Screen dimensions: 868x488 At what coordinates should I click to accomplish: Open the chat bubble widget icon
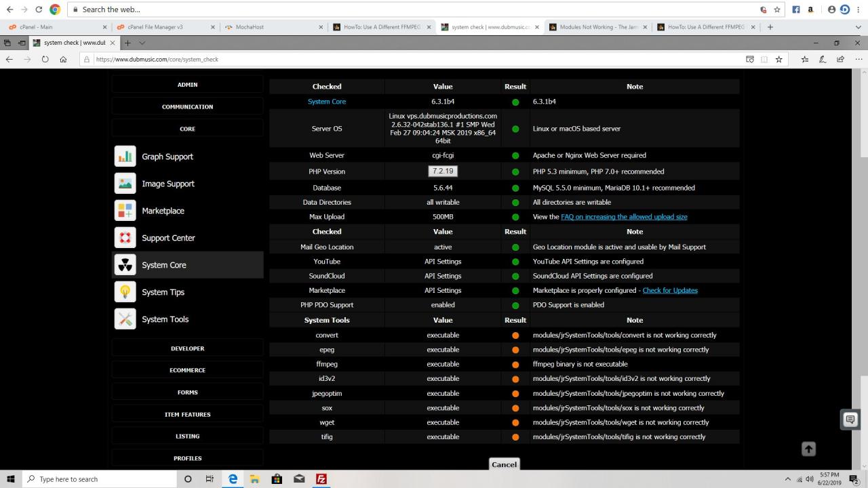point(850,420)
